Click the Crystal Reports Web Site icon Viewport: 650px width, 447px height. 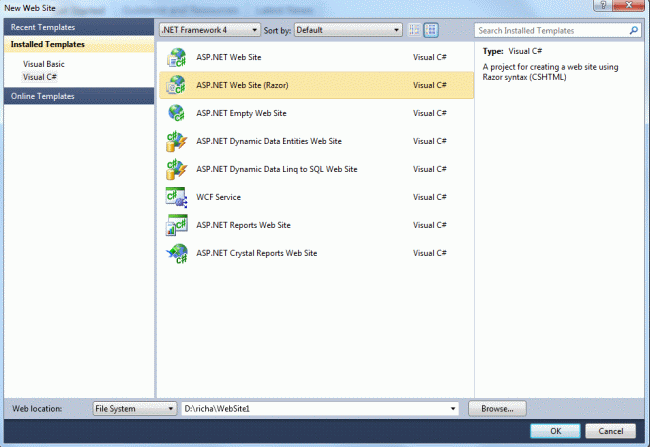pyautogui.click(x=177, y=253)
